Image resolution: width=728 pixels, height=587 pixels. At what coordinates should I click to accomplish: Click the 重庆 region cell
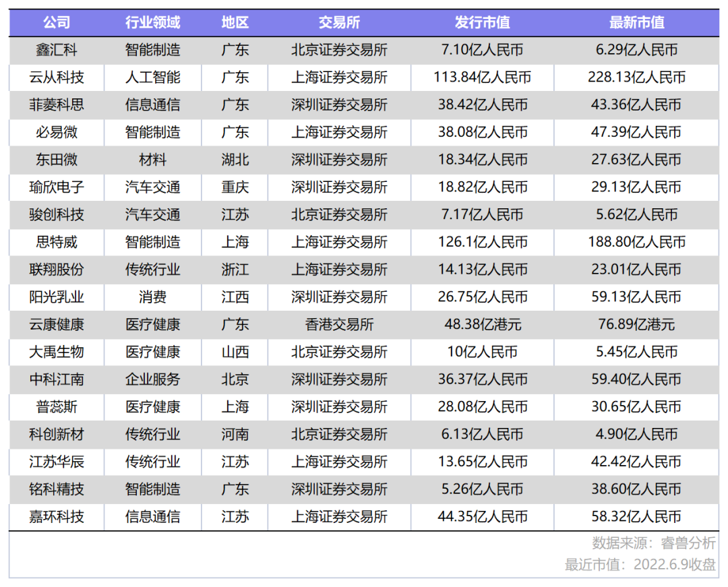[235, 187]
